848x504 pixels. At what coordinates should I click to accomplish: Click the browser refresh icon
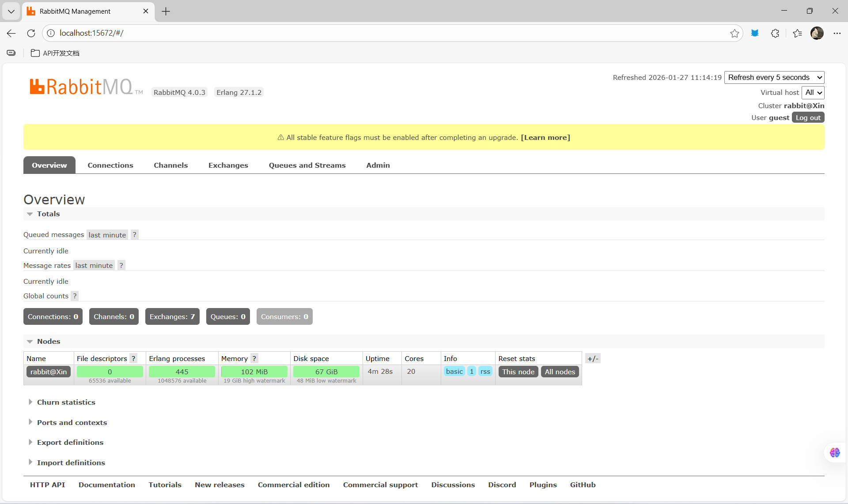(31, 33)
